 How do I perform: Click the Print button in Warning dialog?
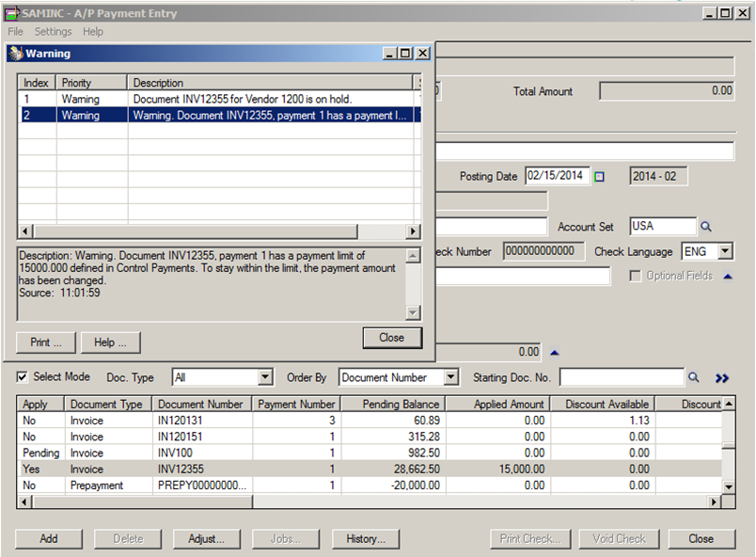pos(45,341)
